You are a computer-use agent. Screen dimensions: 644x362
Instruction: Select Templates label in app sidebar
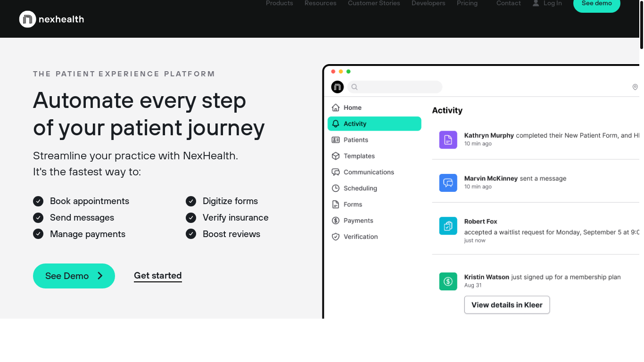pos(359,156)
